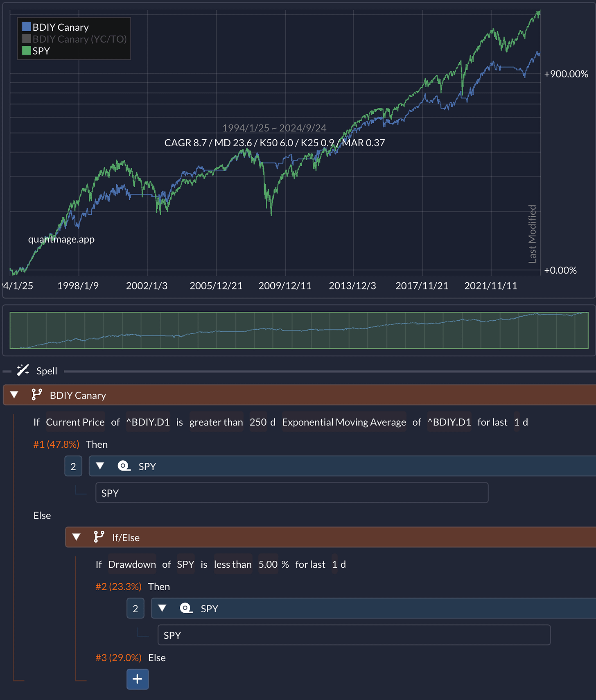596x700 pixels.
Task: Open Exponential Moving Average indicator selector
Action: [x=344, y=422]
